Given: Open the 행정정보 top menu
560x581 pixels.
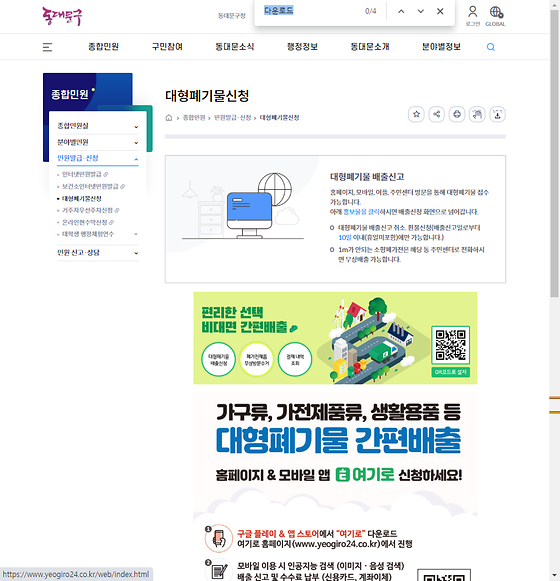Looking at the screenshot, I should click(302, 47).
